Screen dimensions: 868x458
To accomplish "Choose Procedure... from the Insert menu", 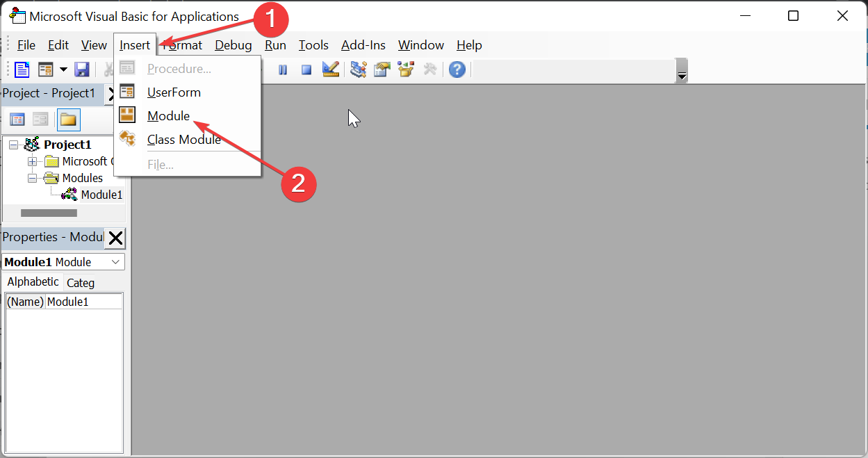I will point(188,69).
